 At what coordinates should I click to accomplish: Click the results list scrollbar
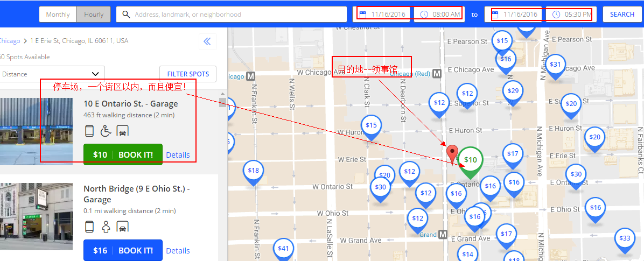point(222,103)
